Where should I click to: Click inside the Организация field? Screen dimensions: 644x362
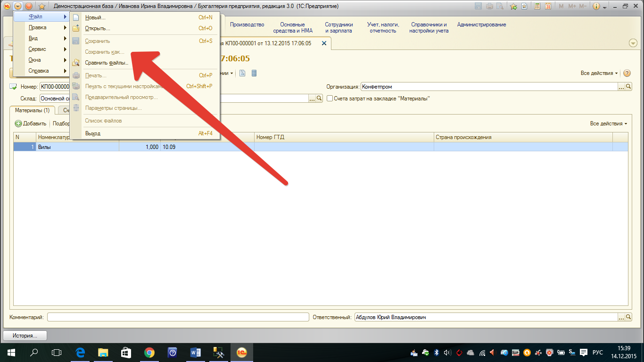click(x=489, y=87)
